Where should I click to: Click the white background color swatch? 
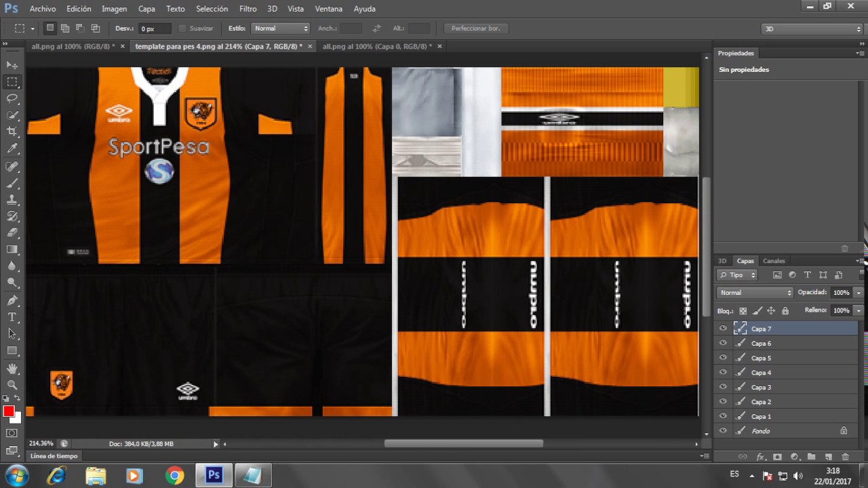tap(16, 418)
